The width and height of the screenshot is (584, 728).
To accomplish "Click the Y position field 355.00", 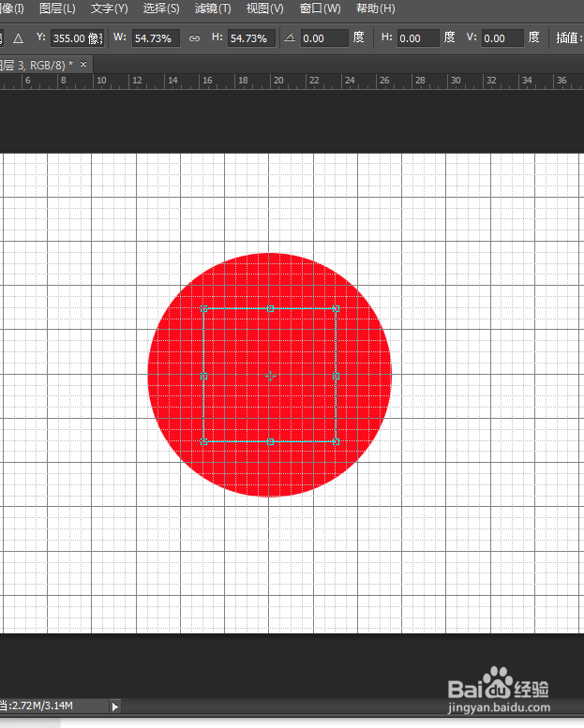I will [x=77, y=38].
